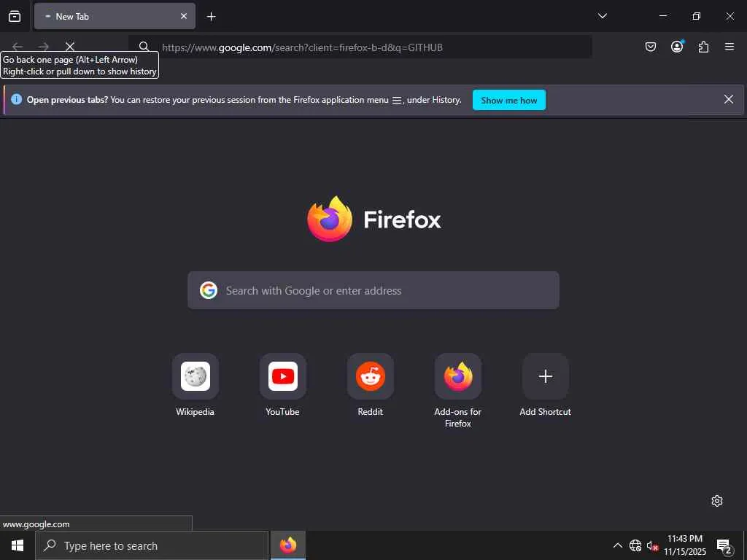Image resolution: width=747 pixels, height=560 pixels.
Task: Click the Firefox logo
Action: click(x=330, y=219)
